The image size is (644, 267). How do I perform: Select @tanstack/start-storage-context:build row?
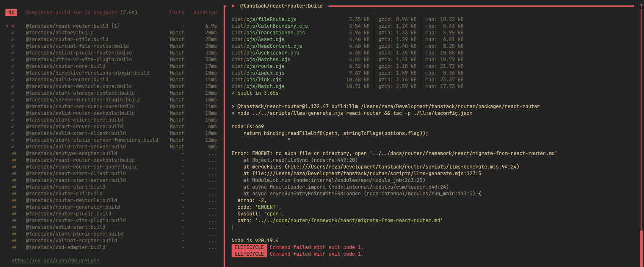(111, 93)
